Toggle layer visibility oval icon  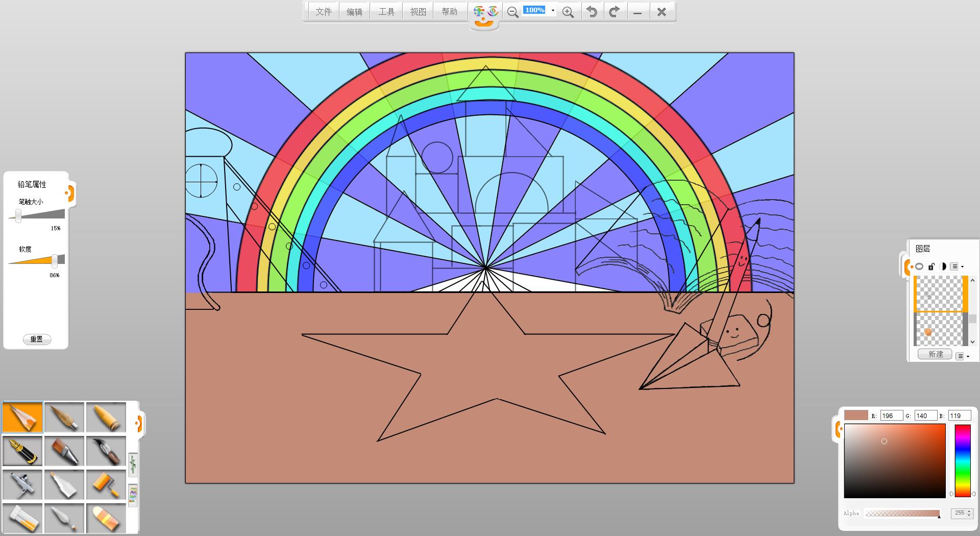pos(919,266)
